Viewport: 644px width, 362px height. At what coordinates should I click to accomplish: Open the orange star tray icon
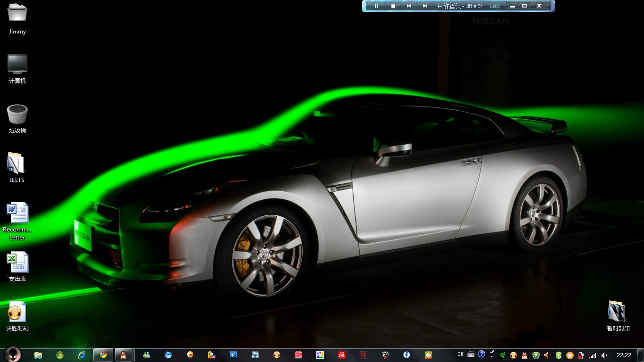click(570, 355)
